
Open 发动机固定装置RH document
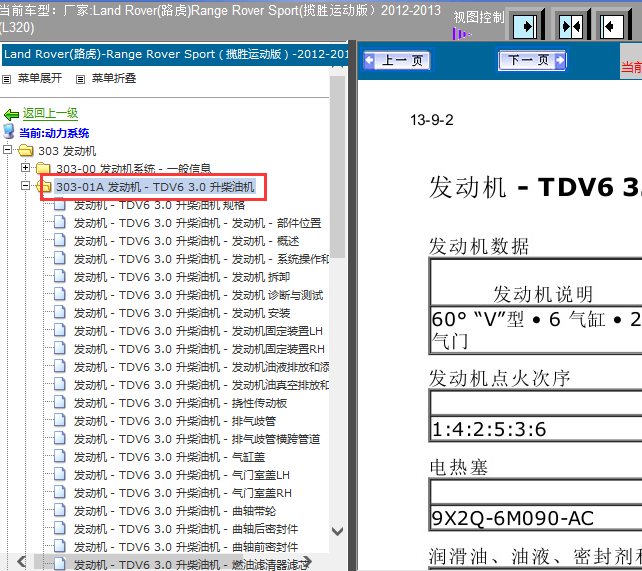click(x=199, y=349)
